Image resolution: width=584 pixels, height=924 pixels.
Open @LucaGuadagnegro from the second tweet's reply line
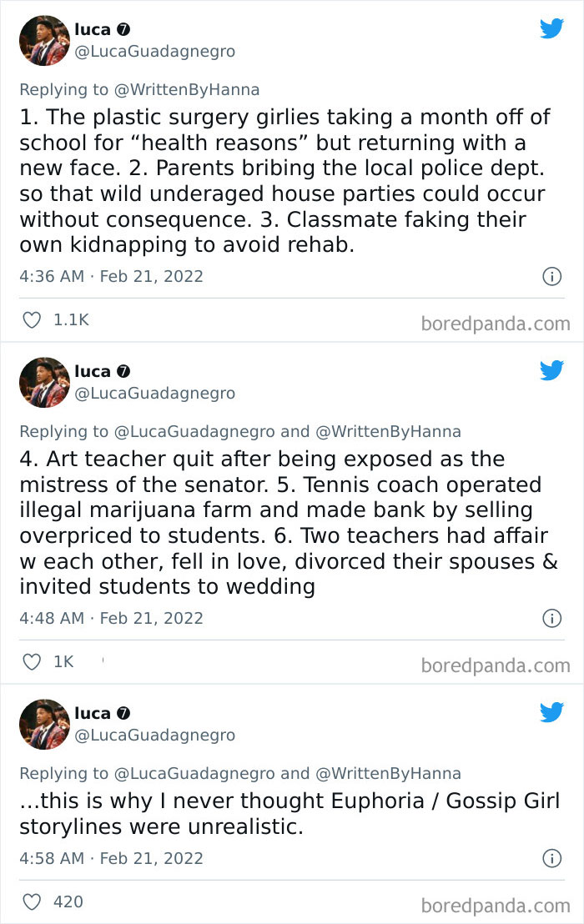(195, 431)
